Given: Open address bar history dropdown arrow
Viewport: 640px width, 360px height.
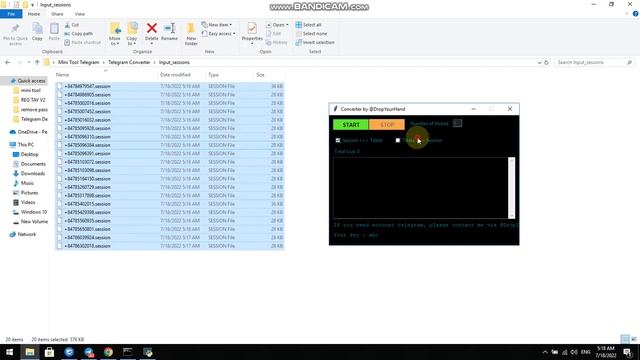Looking at the screenshot, I should click(x=539, y=62).
